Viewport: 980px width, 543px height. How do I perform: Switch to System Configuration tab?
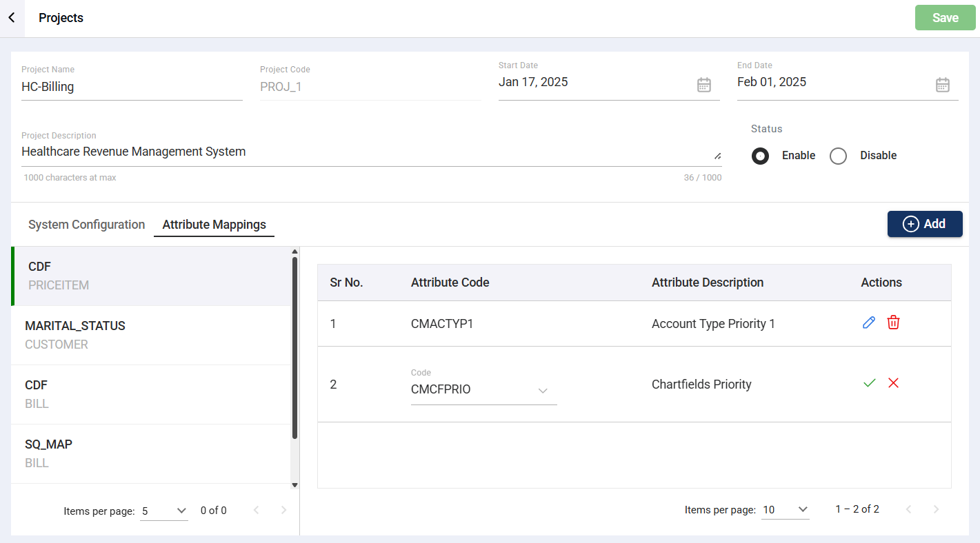[86, 225]
